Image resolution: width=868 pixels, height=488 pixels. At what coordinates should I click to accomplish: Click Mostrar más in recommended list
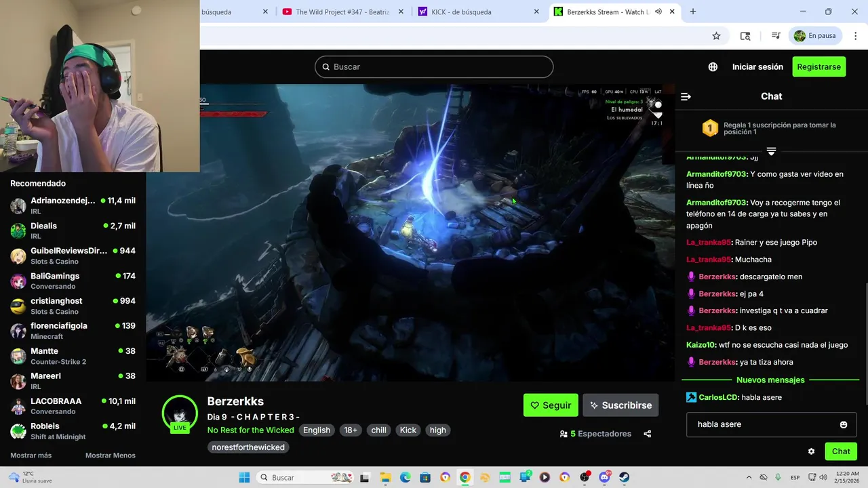[31, 455]
